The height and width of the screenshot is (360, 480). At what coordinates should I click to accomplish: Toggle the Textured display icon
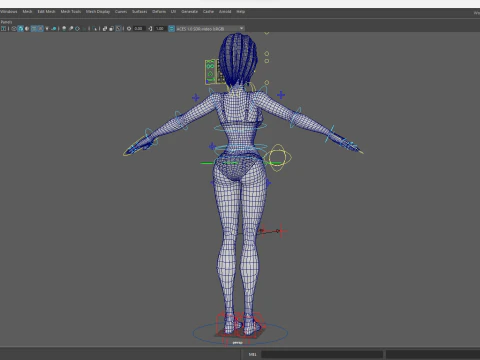(40, 29)
